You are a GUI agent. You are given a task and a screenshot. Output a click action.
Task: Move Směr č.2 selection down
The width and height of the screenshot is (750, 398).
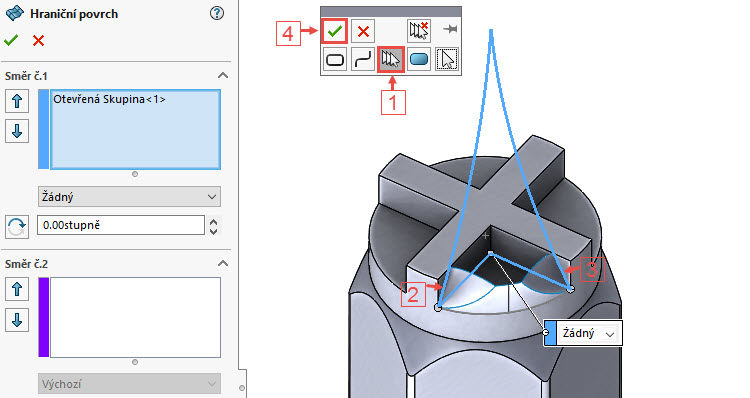pyautogui.click(x=17, y=320)
